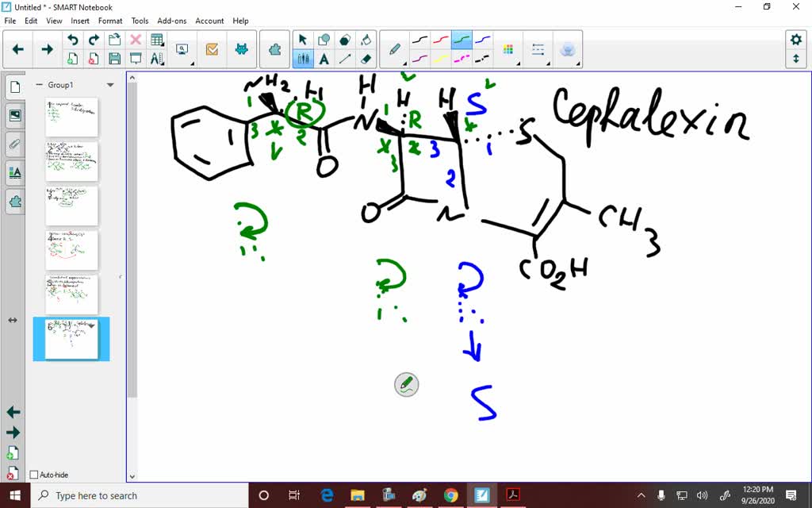Activate the Eraser tool

point(364,58)
